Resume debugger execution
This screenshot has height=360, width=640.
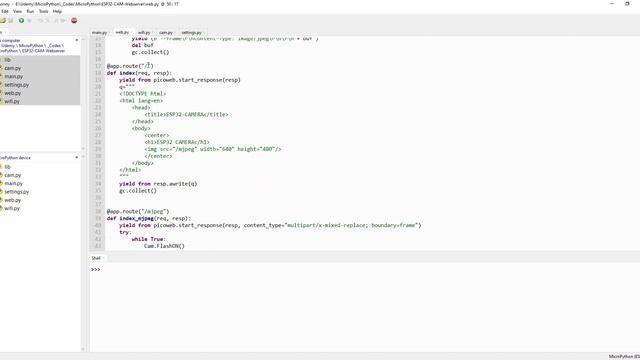pos(63,20)
